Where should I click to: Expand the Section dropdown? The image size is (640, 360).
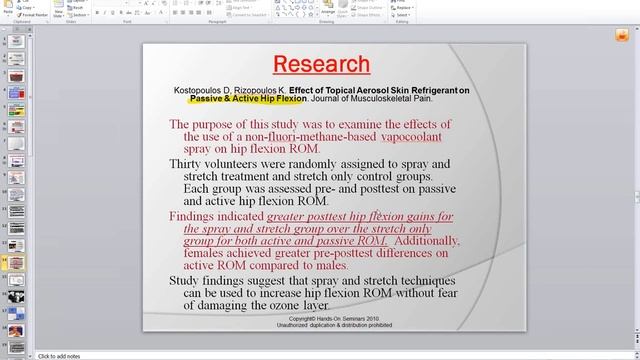78,15
